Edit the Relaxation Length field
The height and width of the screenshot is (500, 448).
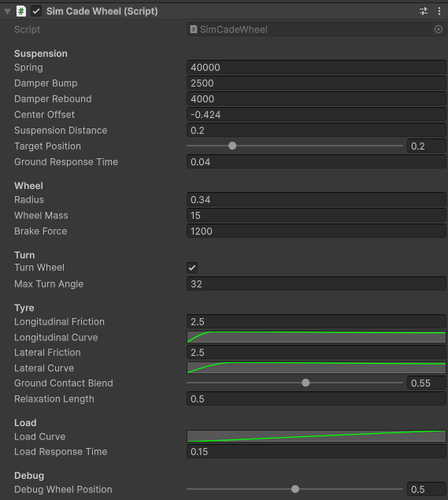pos(316,399)
